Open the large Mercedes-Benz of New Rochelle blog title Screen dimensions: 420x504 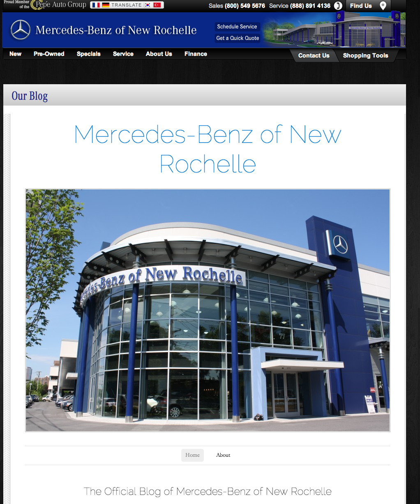point(208,150)
